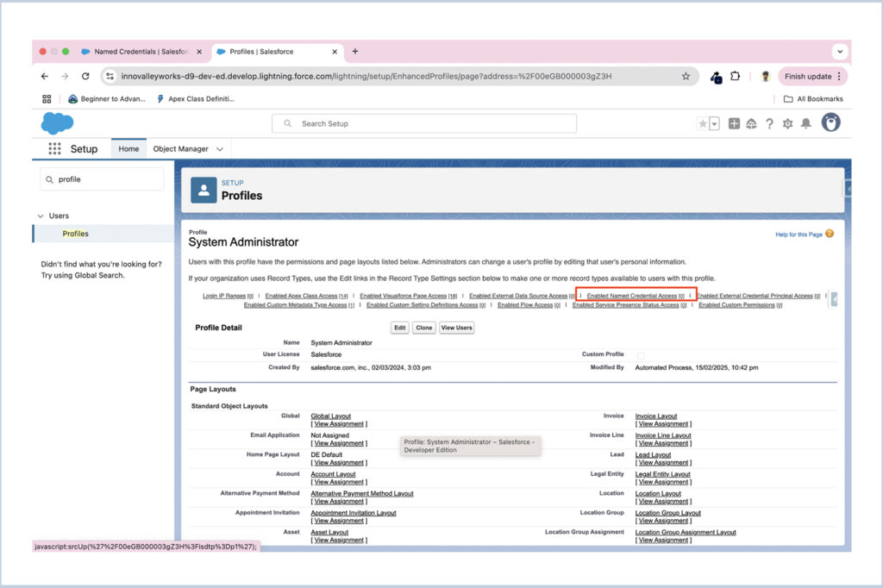Open Beginner to Advan... bookmark

pyautogui.click(x=106, y=98)
